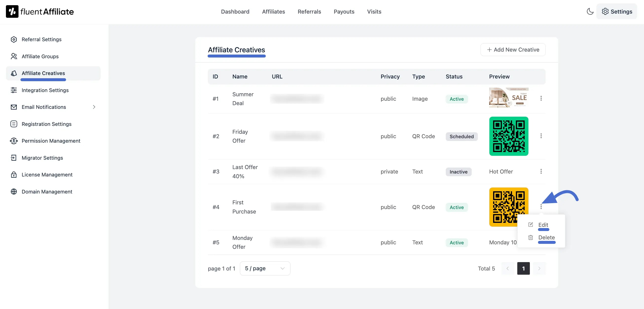Viewport: 644px width, 309px height.
Task: Click the Permission Management icon
Action: coord(14,141)
